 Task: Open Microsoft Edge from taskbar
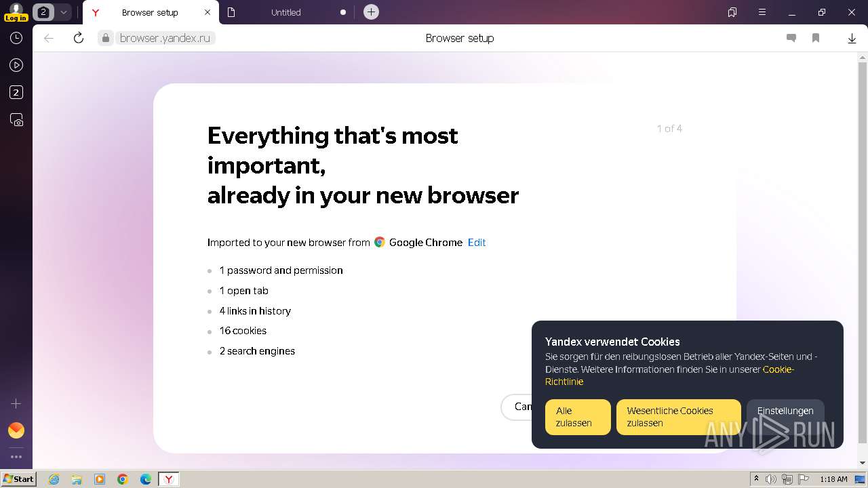point(146,479)
